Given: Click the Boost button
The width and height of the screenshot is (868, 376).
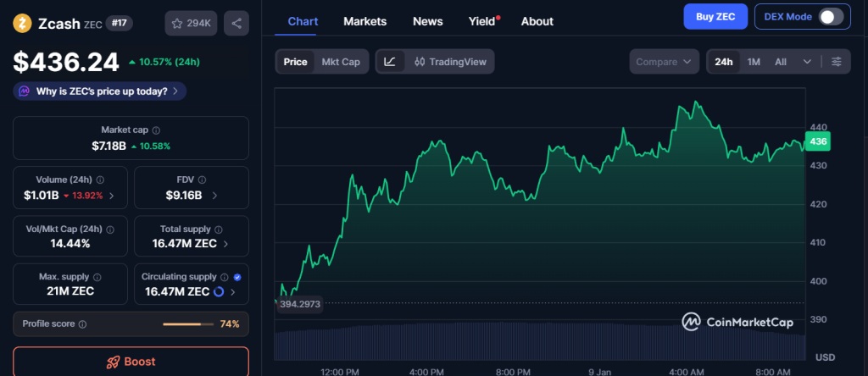Looking at the screenshot, I should pyautogui.click(x=131, y=362).
